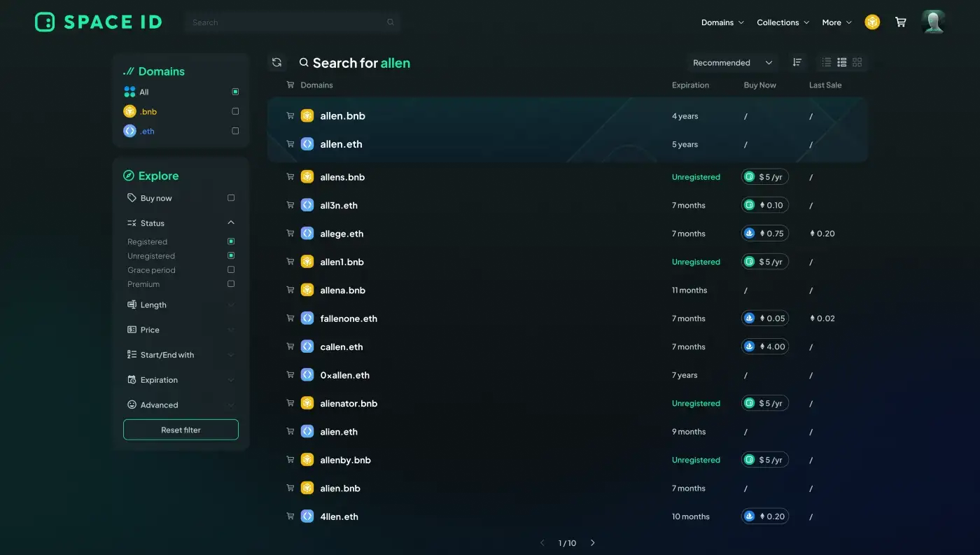980x555 pixels.
Task: Open the alien.eth domain row
Action: coord(568,432)
